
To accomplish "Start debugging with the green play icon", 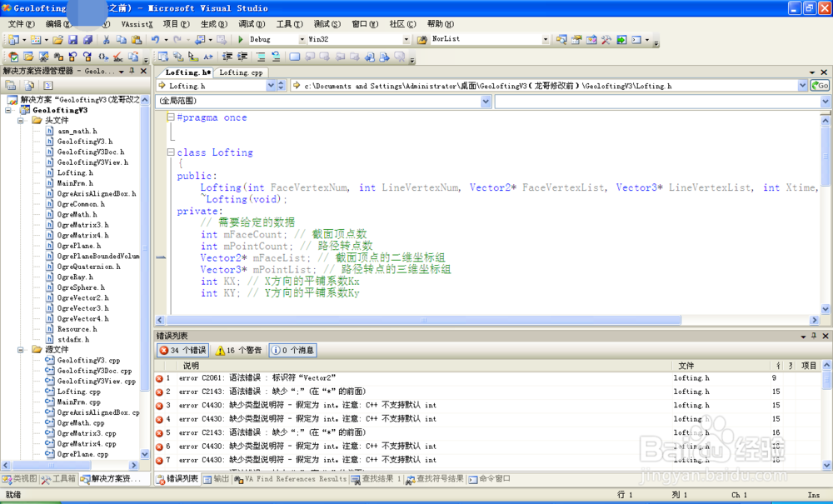I will [241, 39].
